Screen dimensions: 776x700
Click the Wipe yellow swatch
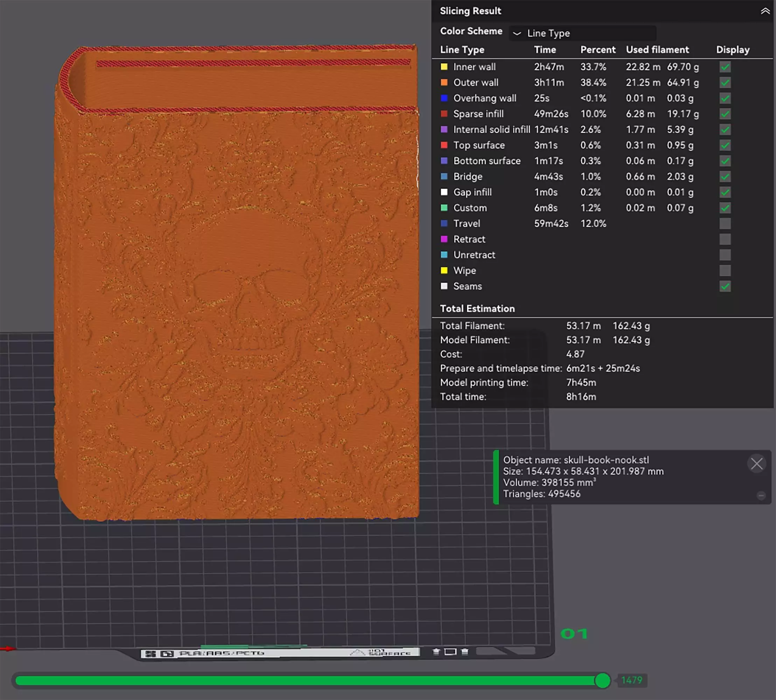(444, 271)
